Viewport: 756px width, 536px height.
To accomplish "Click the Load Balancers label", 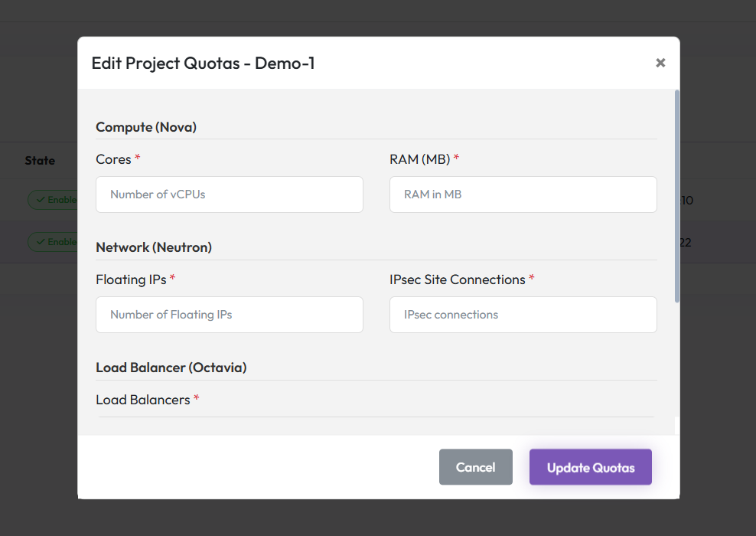I will 142,400.
